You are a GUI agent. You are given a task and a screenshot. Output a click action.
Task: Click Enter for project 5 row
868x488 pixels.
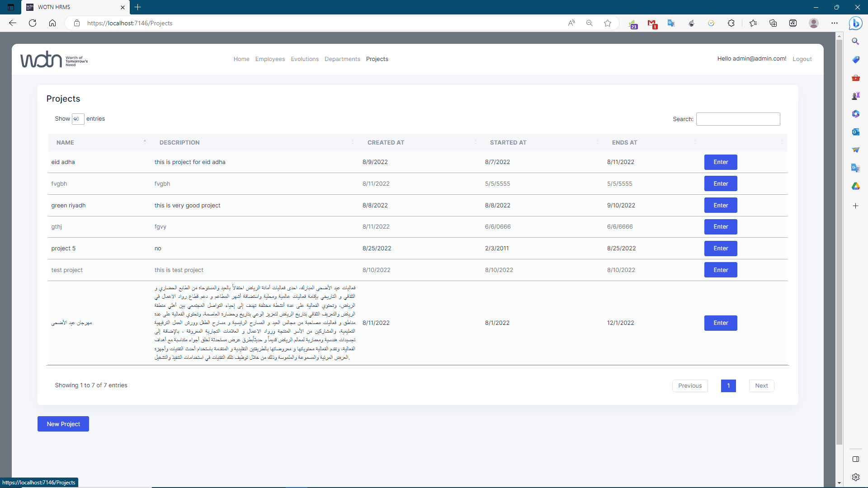pos(721,249)
